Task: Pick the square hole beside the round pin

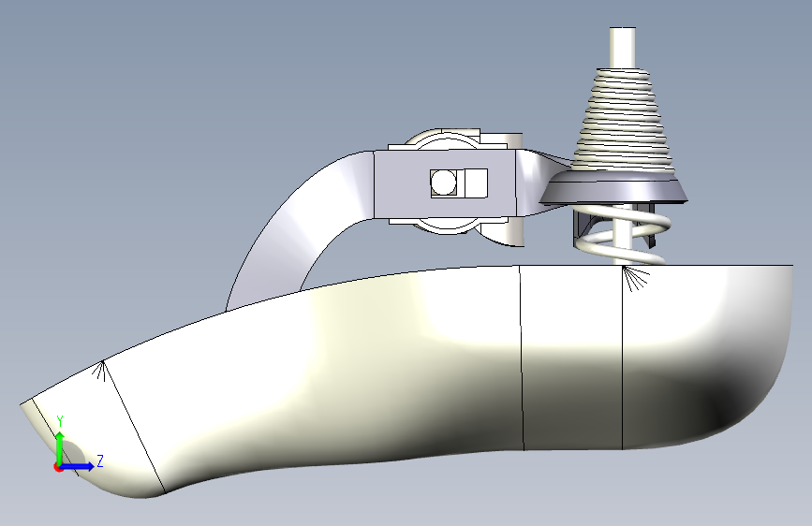Action: tap(476, 183)
